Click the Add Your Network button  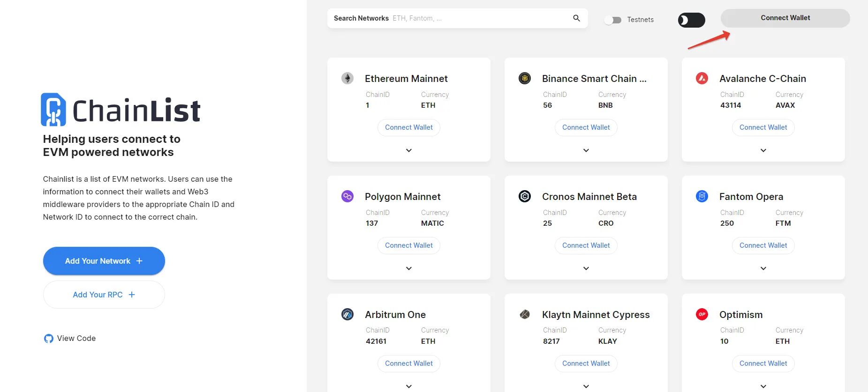coord(104,261)
